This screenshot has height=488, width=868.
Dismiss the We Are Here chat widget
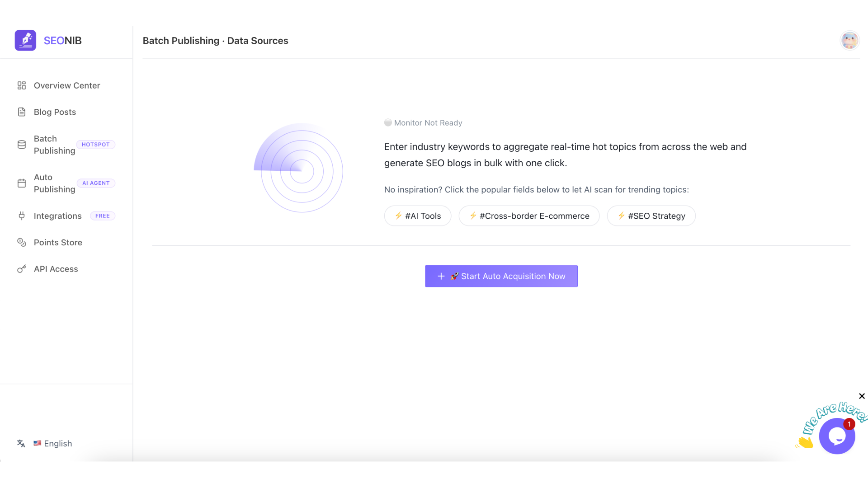862,396
